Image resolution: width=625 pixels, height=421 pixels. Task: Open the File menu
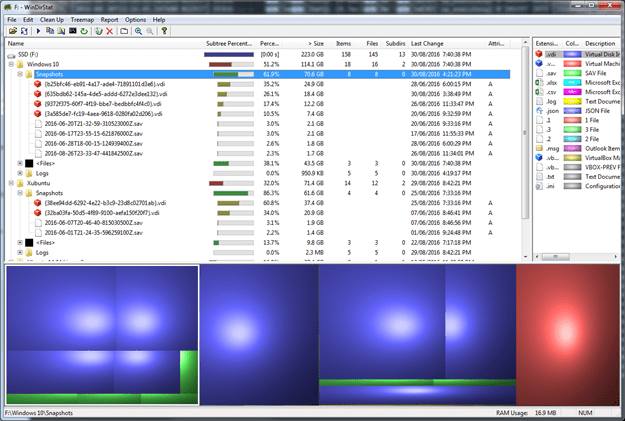(12, 20)
